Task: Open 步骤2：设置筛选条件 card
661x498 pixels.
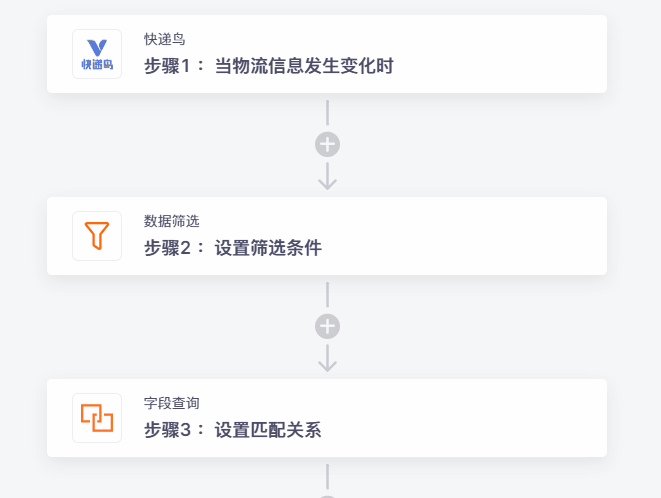Action: coord(327,236)
